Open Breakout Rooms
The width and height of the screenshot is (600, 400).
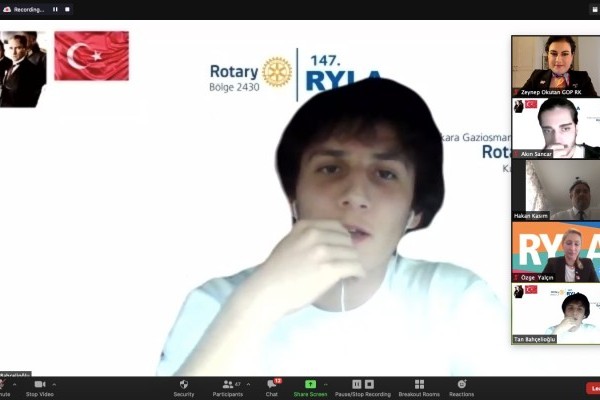(x=419, y=384)
